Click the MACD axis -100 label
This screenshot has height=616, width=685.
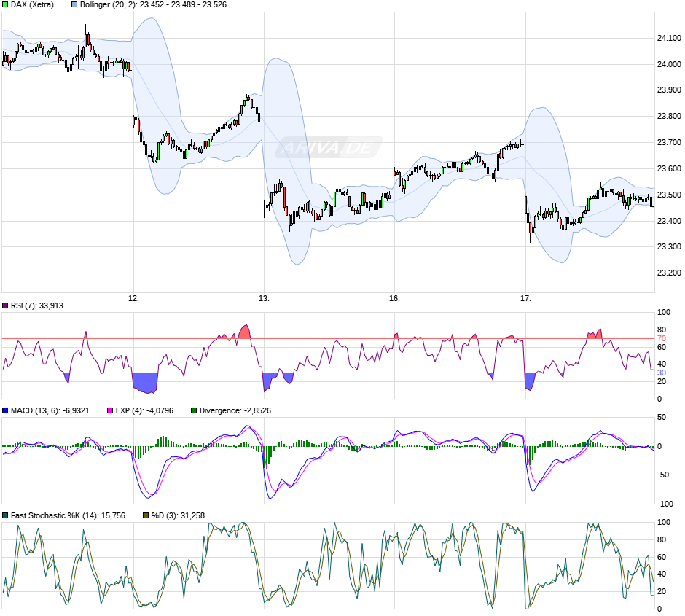pyautogui.click(x=665, y=504)
